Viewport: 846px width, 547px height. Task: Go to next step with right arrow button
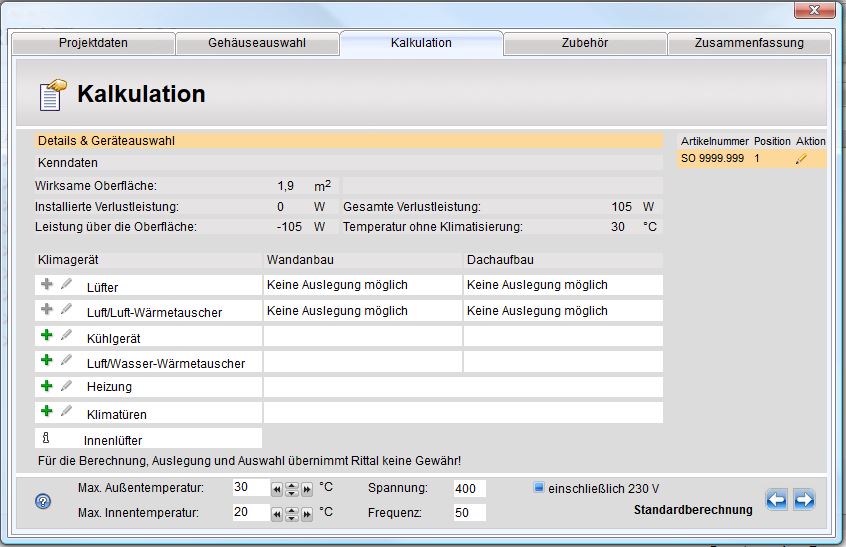pos(804,500)
